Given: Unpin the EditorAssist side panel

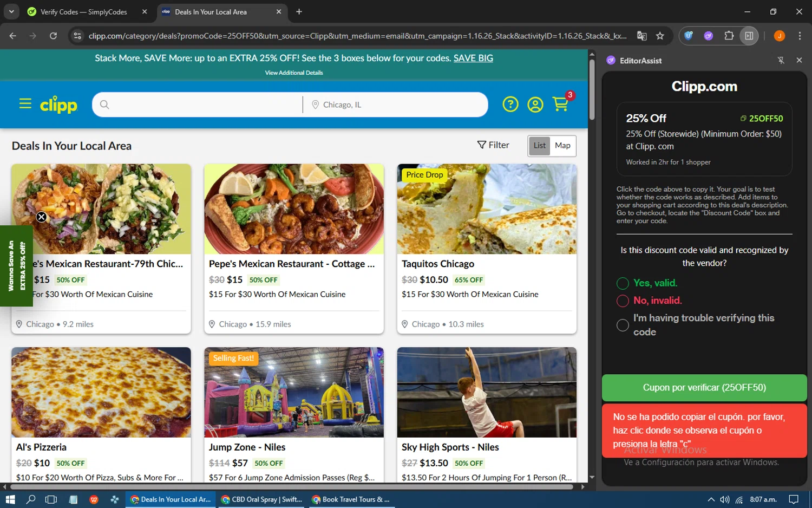Looking at the screenshot, I should pyautogui.click(x=781, y=61).
